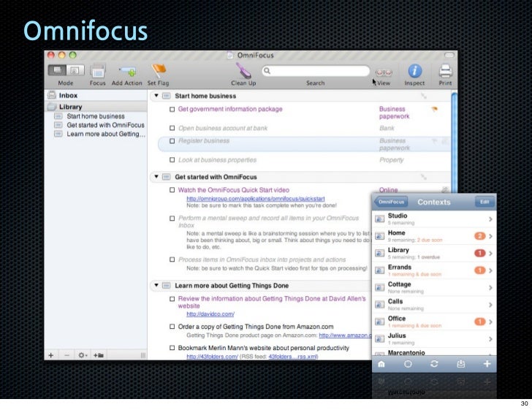The height and width of the screenshot is (410, 532).
Task: Open the 43folders rss.xml feed link
Action: tap(293, 357)
